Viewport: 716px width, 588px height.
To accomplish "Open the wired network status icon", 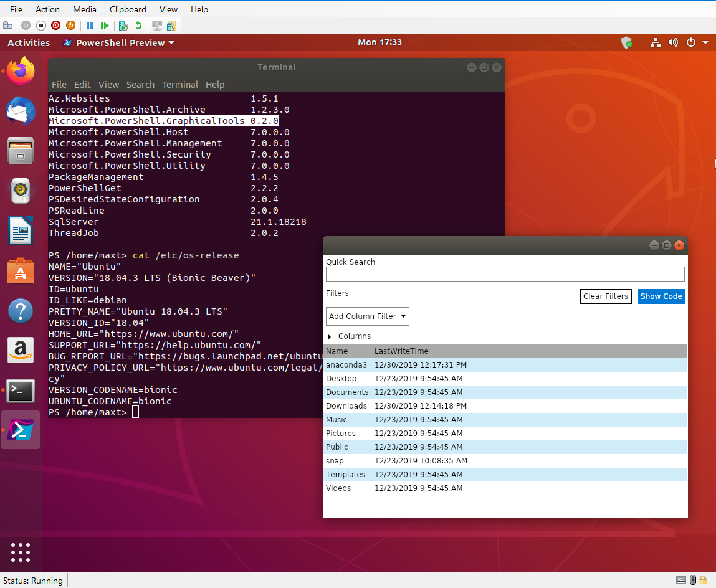I will coord(656,43).
